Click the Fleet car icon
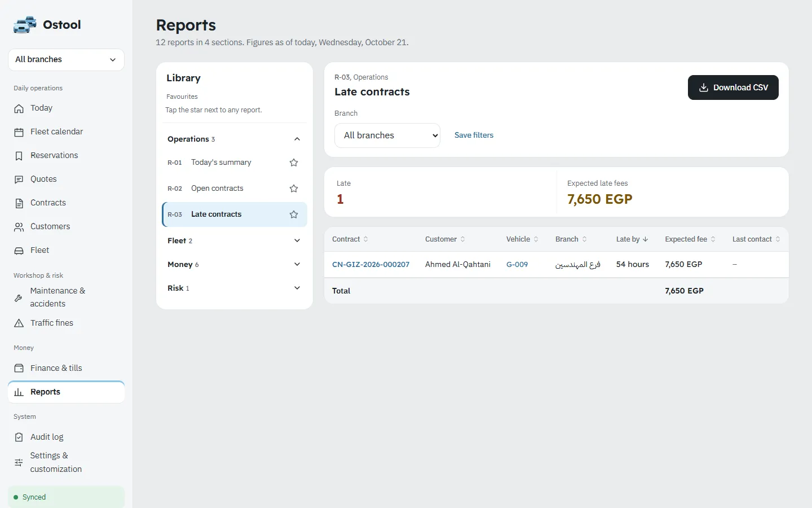The height and width of the screenshot is (508, 812). pyautogui.click(x=19, y=251)
